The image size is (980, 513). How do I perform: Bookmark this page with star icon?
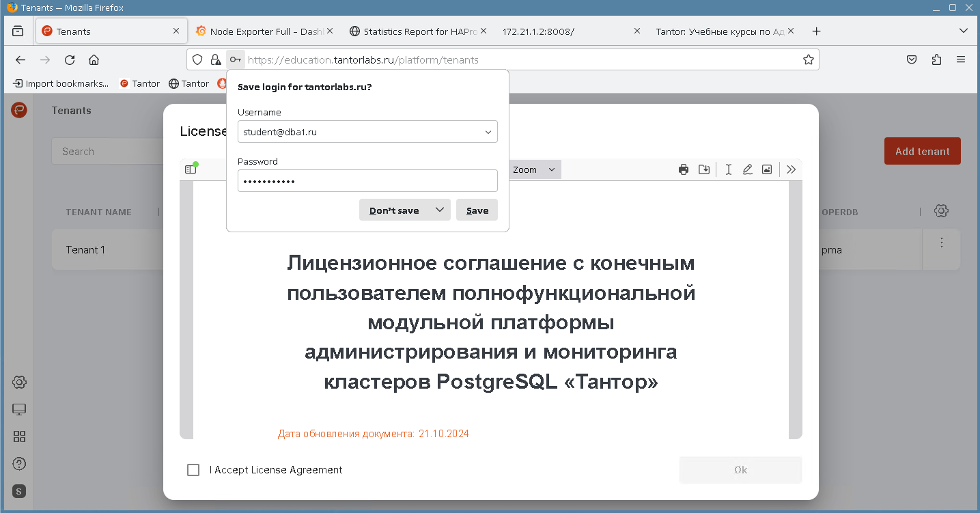(809, 60)
